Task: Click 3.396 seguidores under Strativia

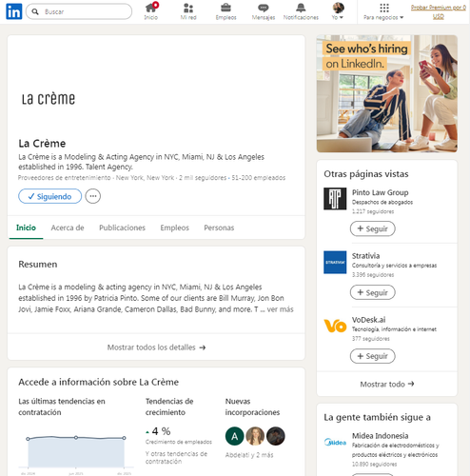Action: 373,275
